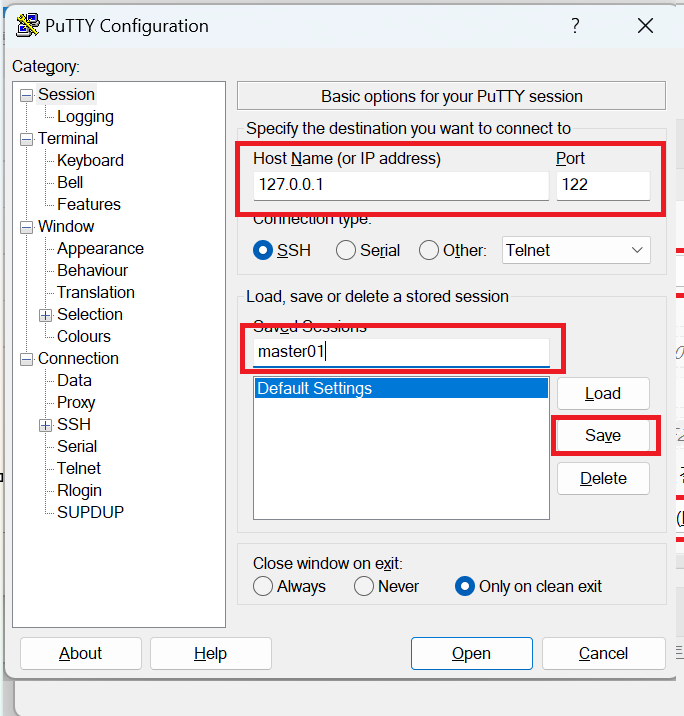Click the Save session button
Image resolution: width=684 pixels, height=716 pixels.
coord(603,436)
